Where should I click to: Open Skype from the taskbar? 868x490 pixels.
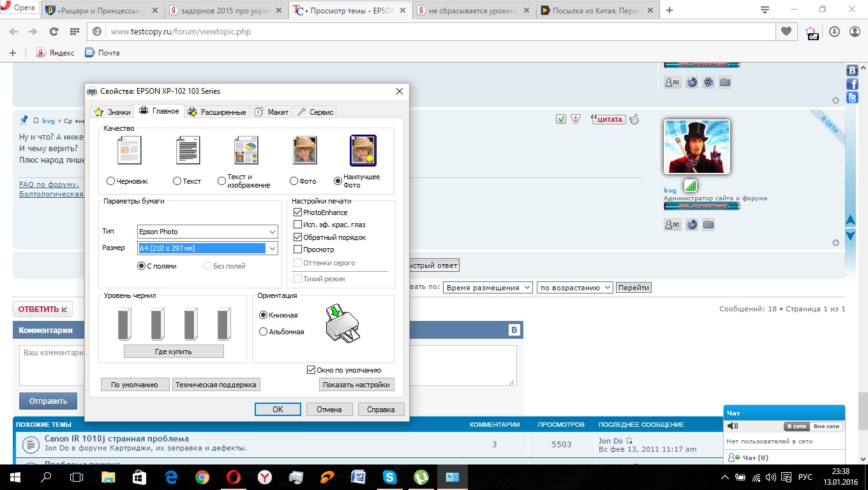coord(389,477)
